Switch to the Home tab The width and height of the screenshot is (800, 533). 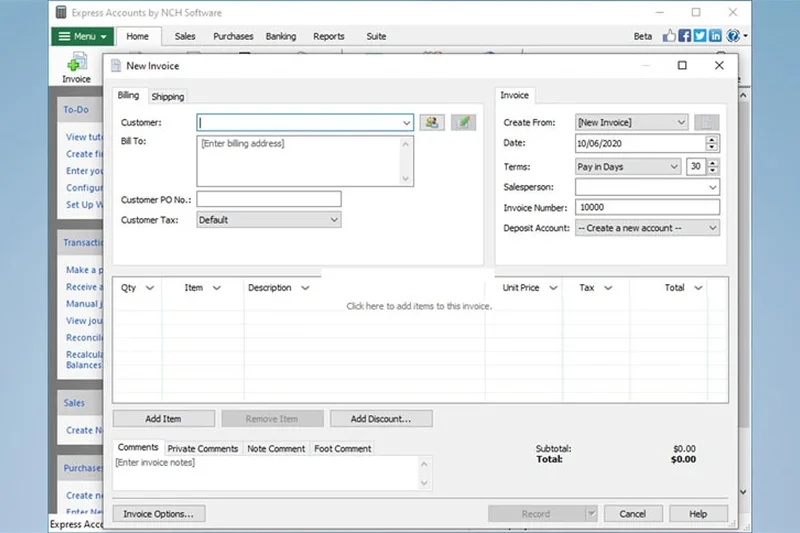coord(138,36)
